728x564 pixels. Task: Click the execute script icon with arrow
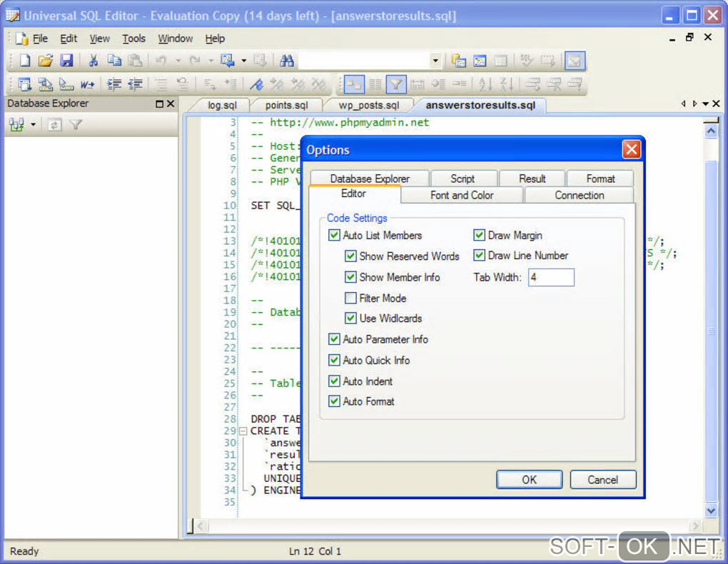[x=228, y=61]
